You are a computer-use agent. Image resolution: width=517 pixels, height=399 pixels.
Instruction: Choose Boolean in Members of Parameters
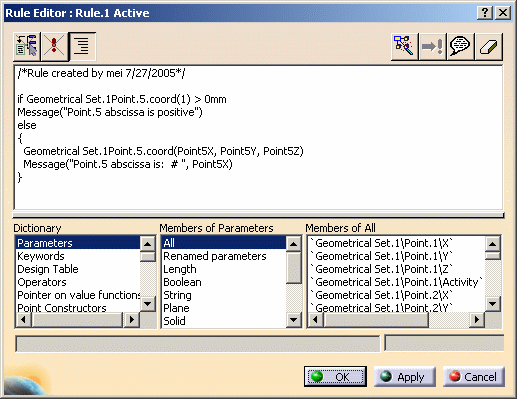(182, 282)
